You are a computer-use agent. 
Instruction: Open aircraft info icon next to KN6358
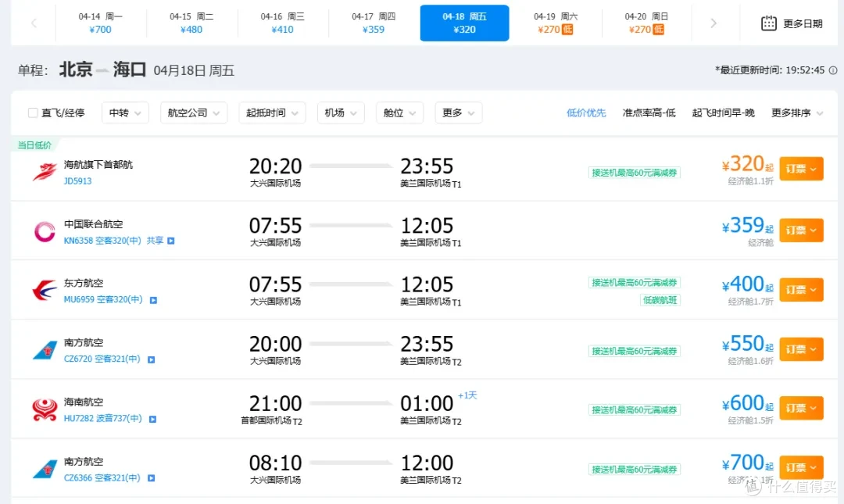(170, 241)
